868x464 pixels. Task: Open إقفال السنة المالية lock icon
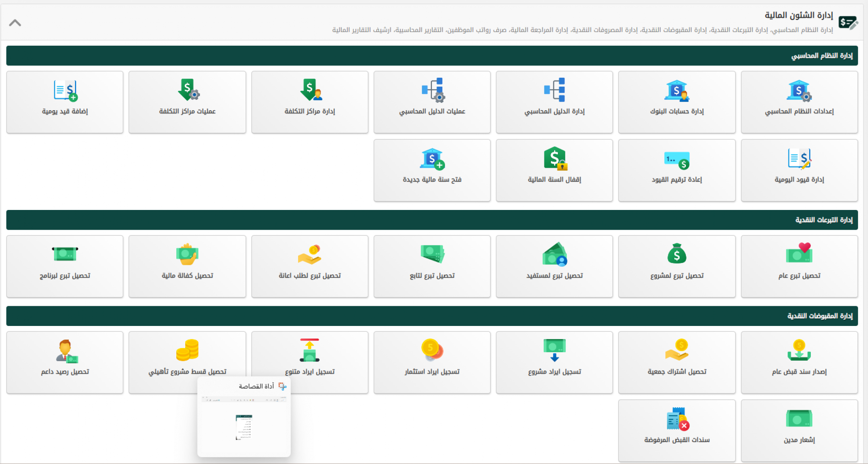555,159
